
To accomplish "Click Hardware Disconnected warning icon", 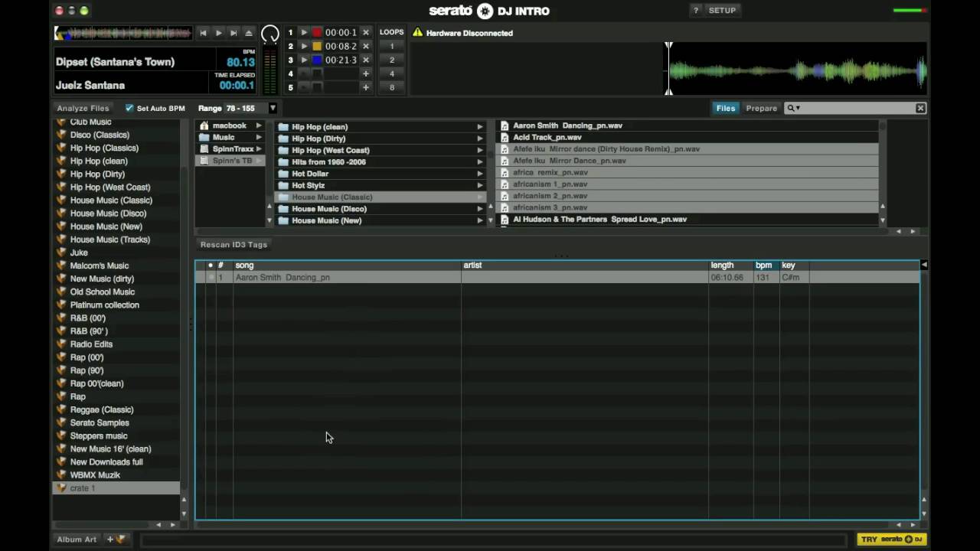I will [417, 33].
